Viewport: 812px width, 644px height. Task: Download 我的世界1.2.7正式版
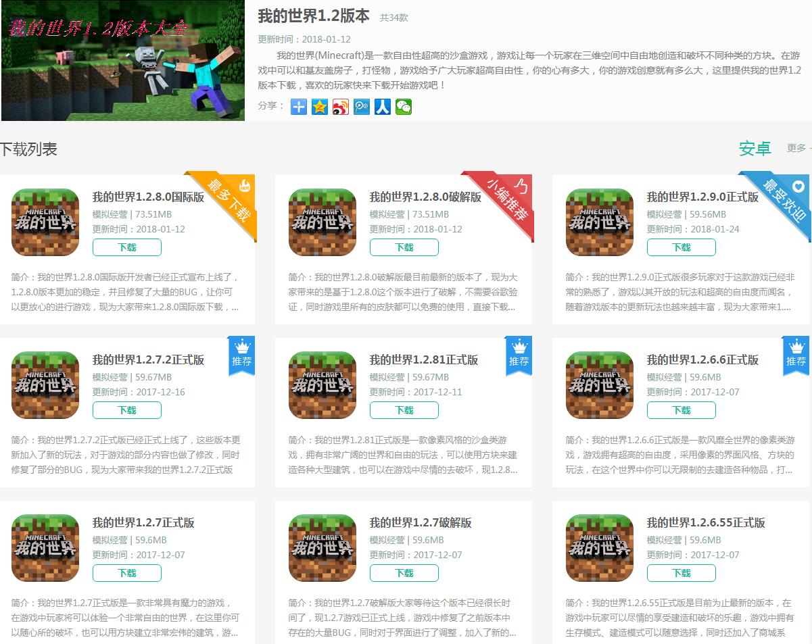pos(127,573)
